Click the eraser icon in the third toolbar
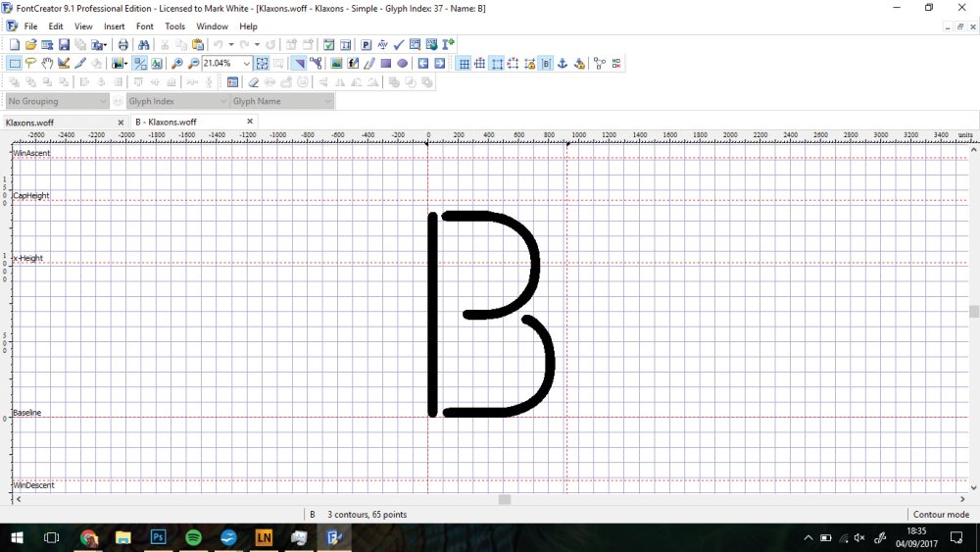 point(253,82)
